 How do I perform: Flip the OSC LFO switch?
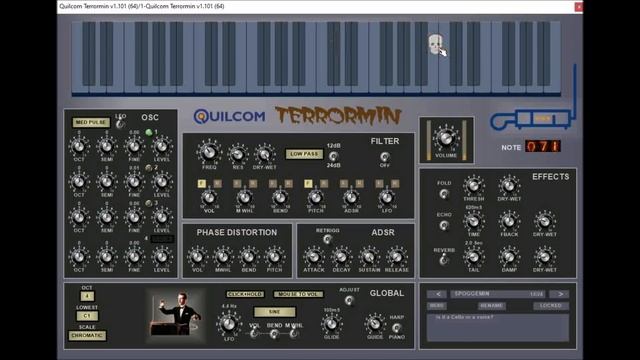(x=120, y=124)
